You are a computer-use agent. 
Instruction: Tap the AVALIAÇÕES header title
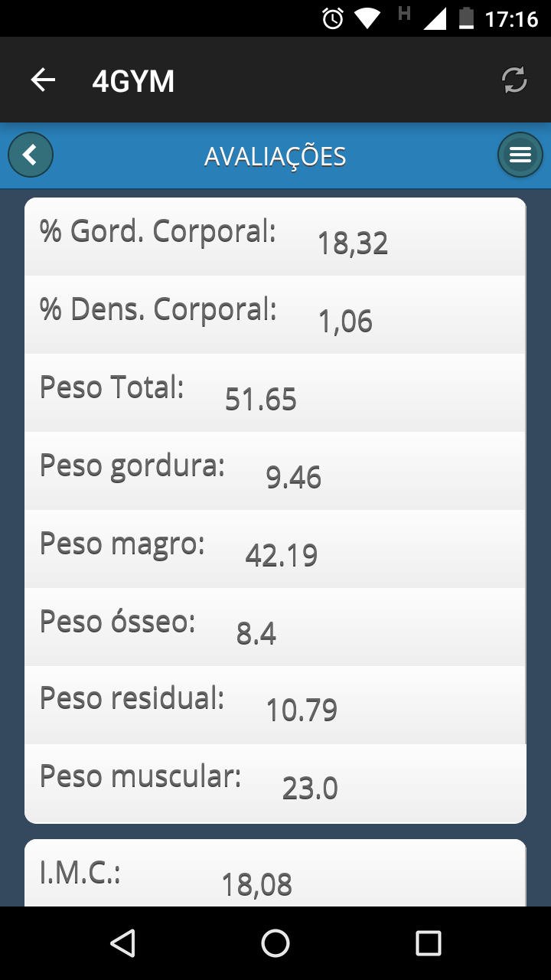tap(275, 157)
